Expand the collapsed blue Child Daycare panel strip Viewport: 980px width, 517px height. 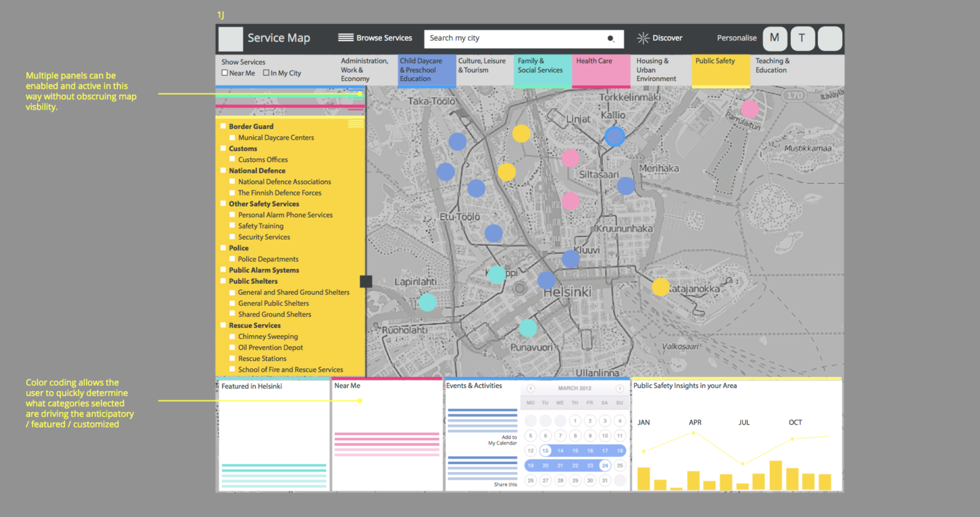tap(290, 87)
